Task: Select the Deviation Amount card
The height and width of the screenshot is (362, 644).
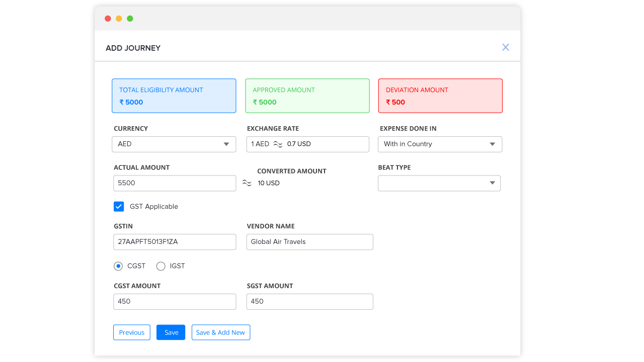Action: (x=440, y=96)
